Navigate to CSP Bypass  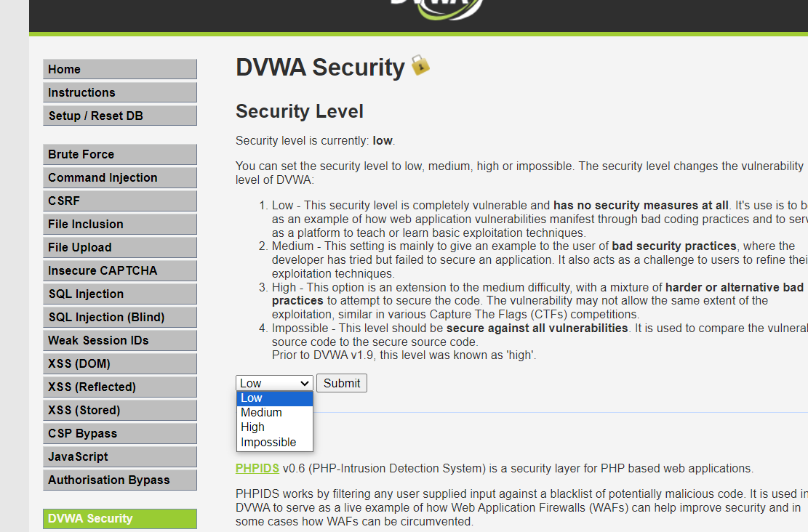click(x=119, y=433)
